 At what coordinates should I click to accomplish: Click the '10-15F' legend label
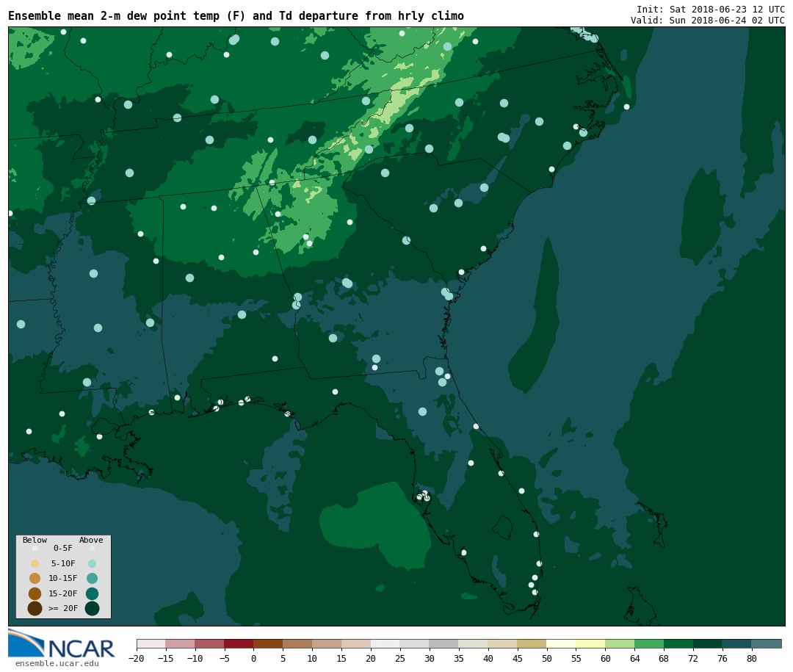click(63, 579)
